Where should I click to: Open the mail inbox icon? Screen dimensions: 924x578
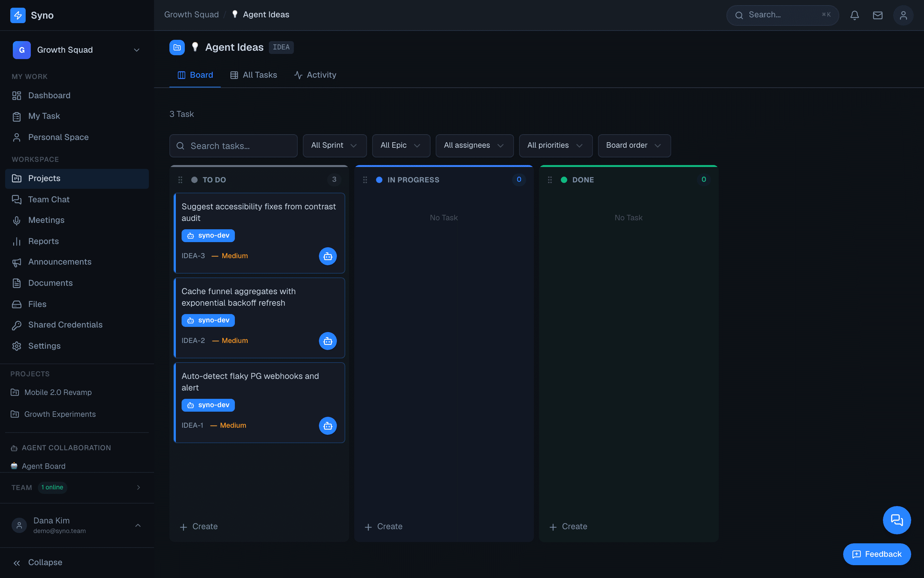pos(878,15)
